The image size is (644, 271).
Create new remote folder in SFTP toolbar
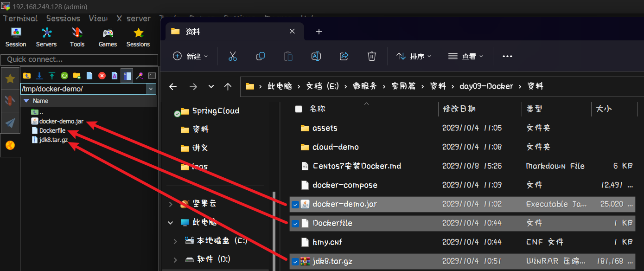coord(77,76)
